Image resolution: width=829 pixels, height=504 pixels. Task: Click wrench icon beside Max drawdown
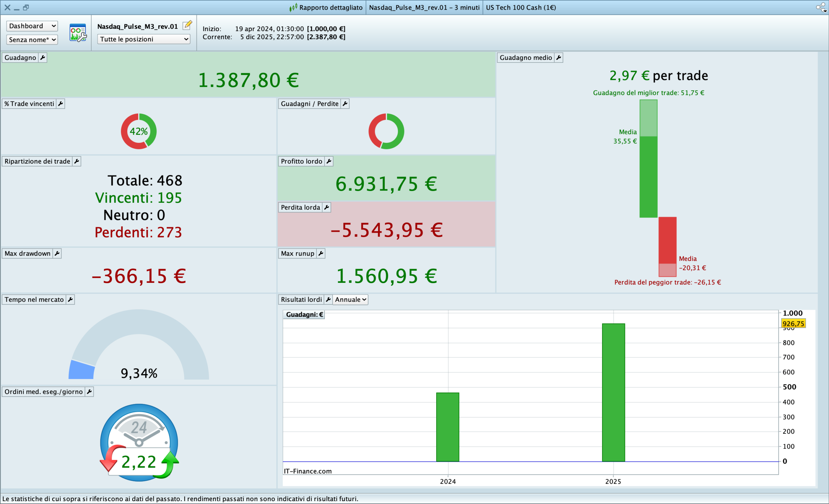click(x=57, y=253)
